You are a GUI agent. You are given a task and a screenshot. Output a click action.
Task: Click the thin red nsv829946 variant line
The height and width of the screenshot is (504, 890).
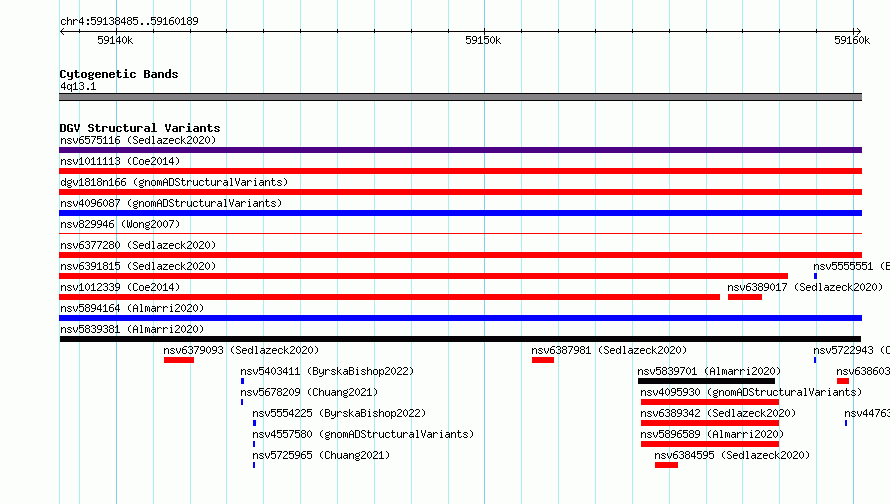[x=460, y=233]
